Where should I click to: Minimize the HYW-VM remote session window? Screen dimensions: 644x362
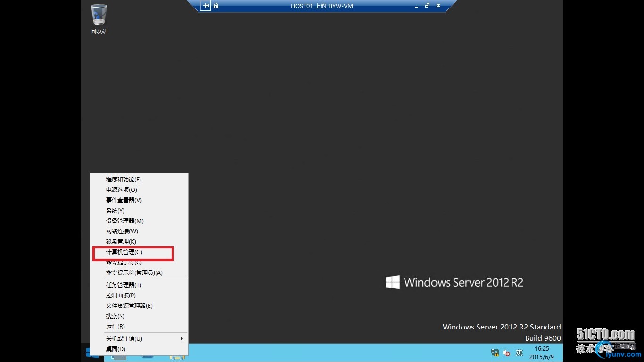(417, 6)
